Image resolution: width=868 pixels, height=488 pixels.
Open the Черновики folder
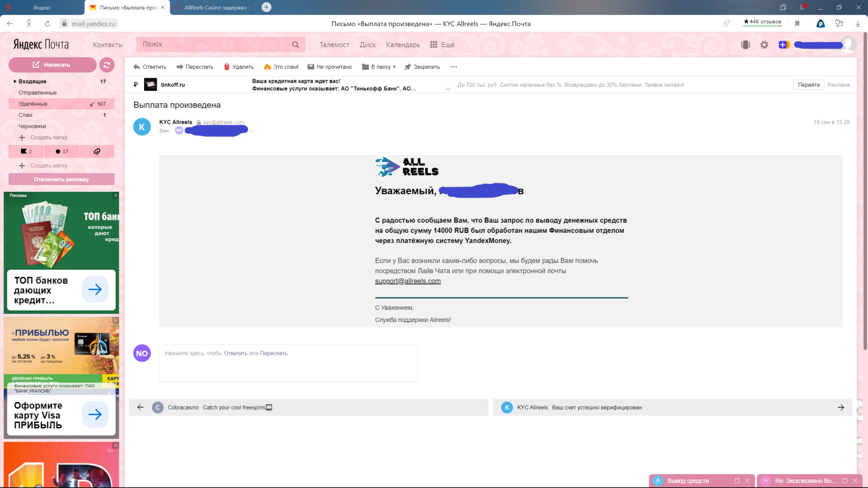point(32,126)
